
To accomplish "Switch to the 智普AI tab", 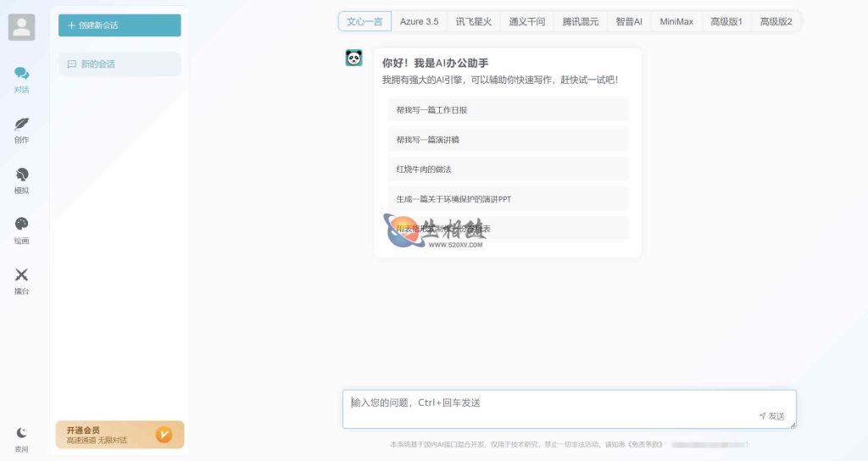I will (x=629, y=21).
